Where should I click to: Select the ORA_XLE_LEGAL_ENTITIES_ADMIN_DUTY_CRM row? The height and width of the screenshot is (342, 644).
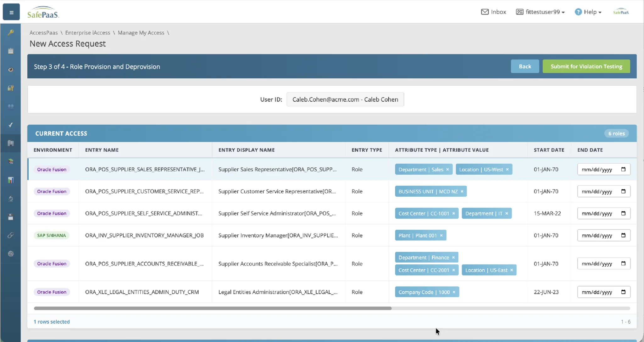tap(332, 292)
